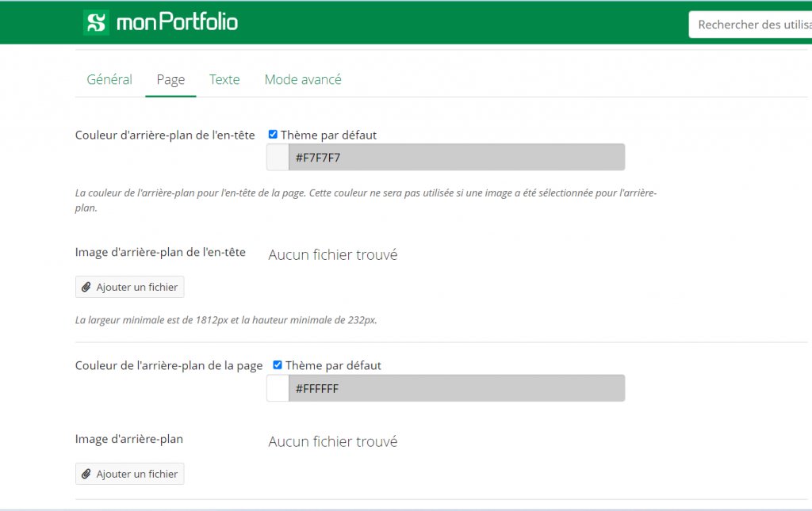Screen dimensions: 812x511
Task: Go to the Mode avancé tab
Action: [303, 79]
